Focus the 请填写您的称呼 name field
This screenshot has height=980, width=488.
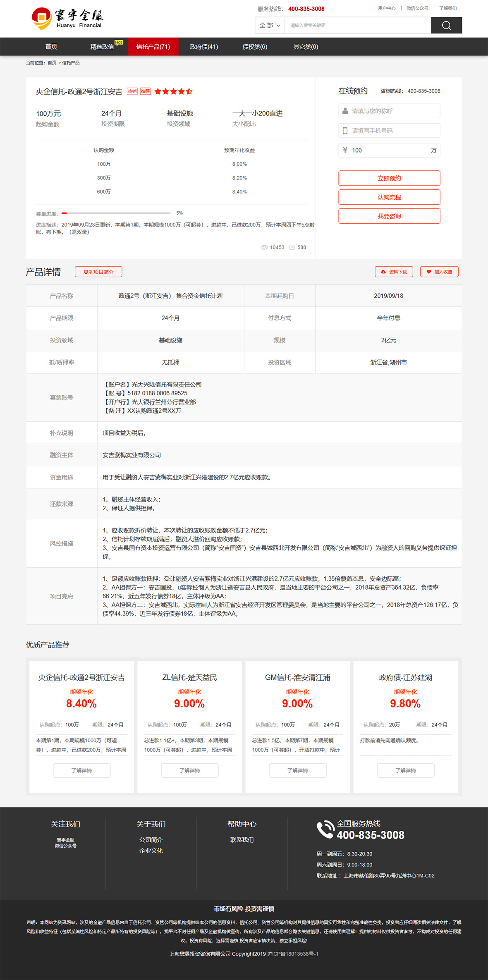pos(389,111)
